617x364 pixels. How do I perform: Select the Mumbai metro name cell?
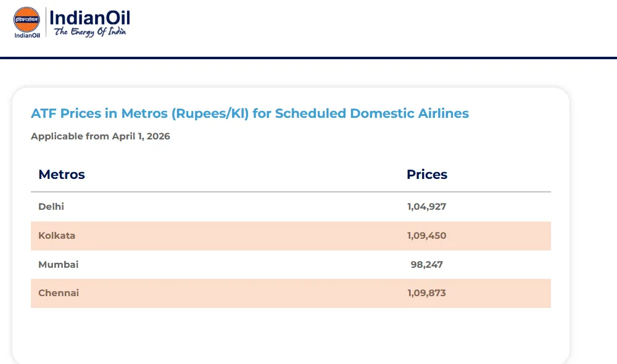59,265
